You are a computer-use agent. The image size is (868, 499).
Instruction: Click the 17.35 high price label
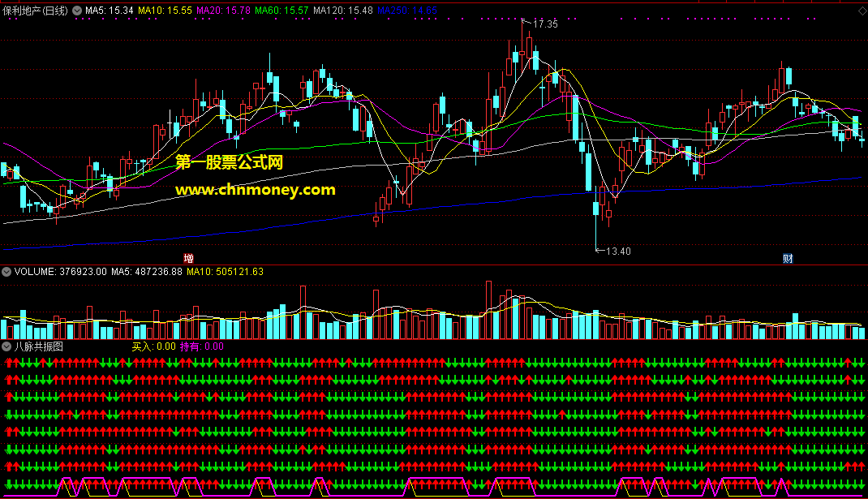545,24
